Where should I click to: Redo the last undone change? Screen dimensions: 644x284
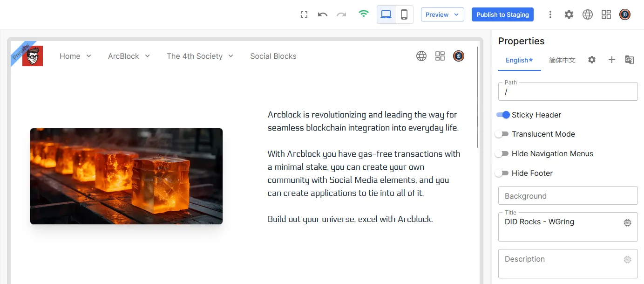[x=341, y=14]
